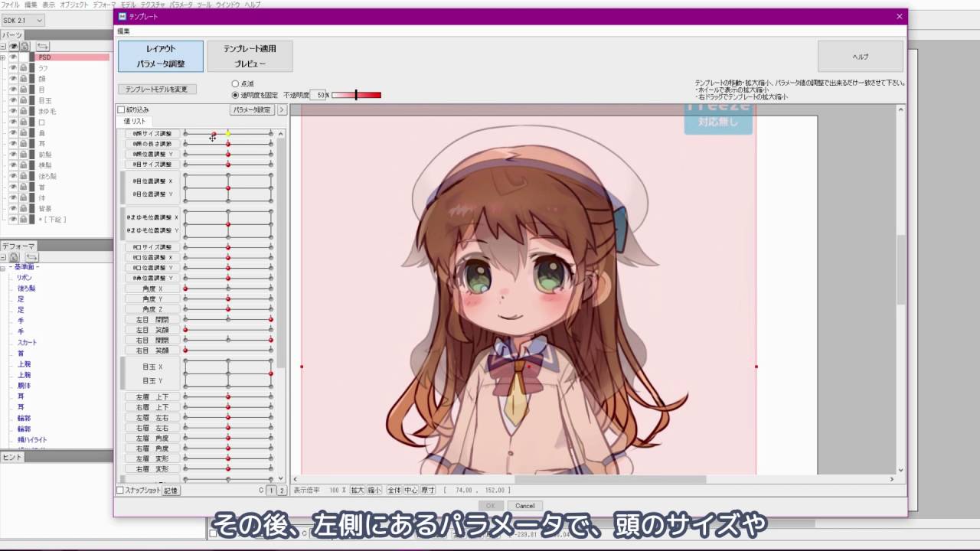Open ヘルプ menu in main menu bar
980x551 pixels.
252,5
